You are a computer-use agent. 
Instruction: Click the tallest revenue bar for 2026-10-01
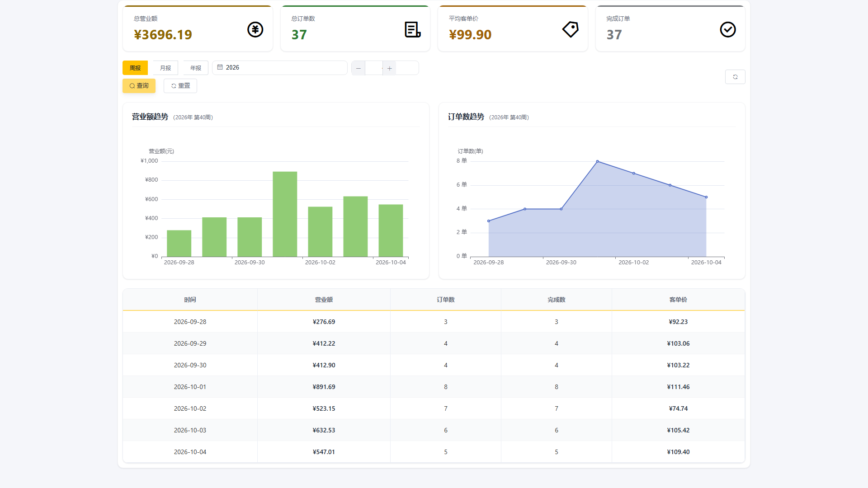(285, 214)
